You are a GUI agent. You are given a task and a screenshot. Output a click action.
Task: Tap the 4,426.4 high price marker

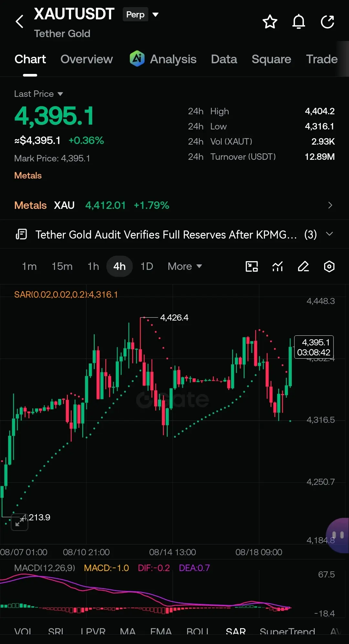point(174,318)
